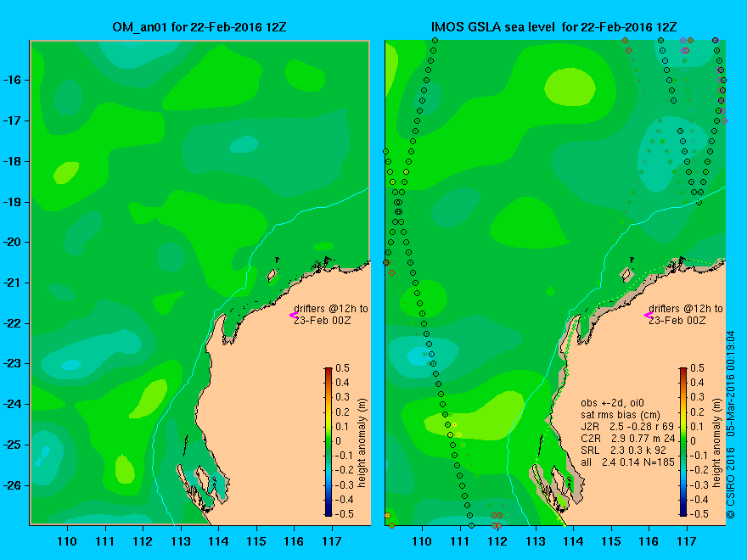747x560 pixels.
Task: Select the left map's height anomaly colorbar
Action: [329, 442]
